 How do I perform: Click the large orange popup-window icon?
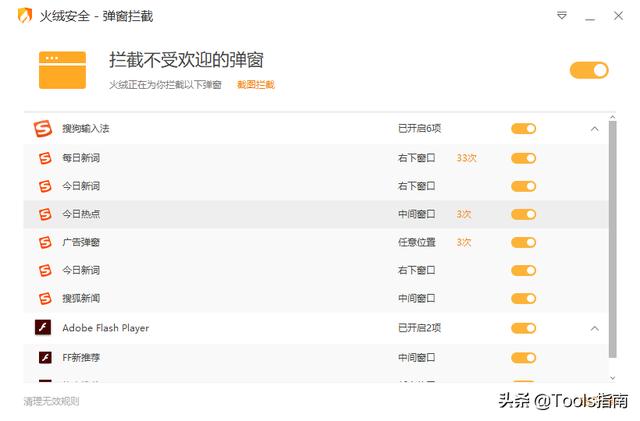62,70
